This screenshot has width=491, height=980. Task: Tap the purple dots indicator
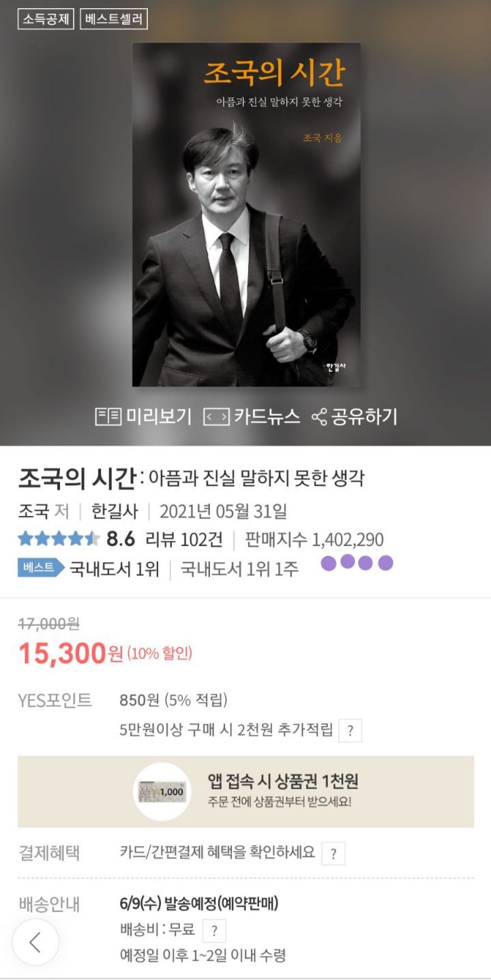[x=357, y=563]
